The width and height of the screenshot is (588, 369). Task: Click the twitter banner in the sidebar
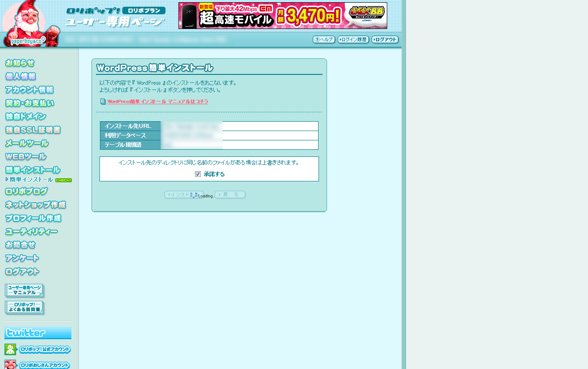click(38, 333)
